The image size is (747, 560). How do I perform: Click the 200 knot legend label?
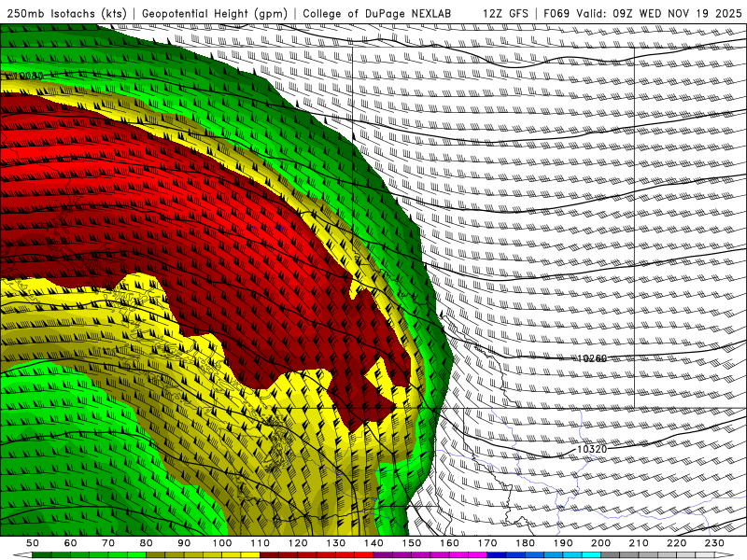tap(600, 543)
